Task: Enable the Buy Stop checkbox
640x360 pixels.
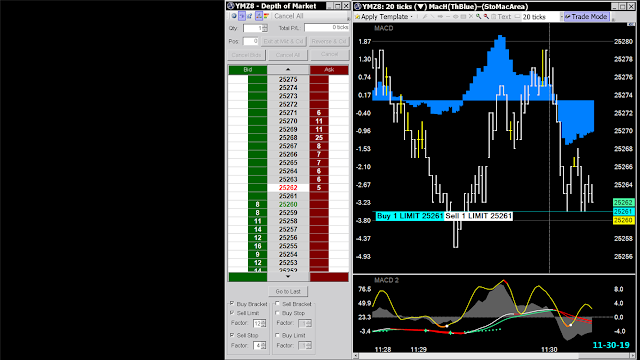Action: [278, 313]
